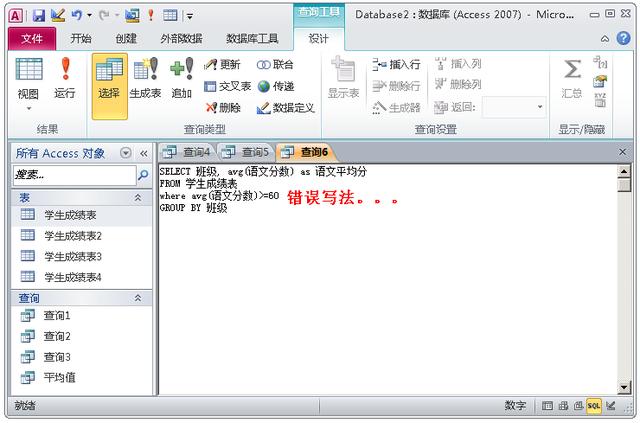Switch to the 开始 ribbon tab
This screenshot has width=640, height=423.
(x=81, y=39)
